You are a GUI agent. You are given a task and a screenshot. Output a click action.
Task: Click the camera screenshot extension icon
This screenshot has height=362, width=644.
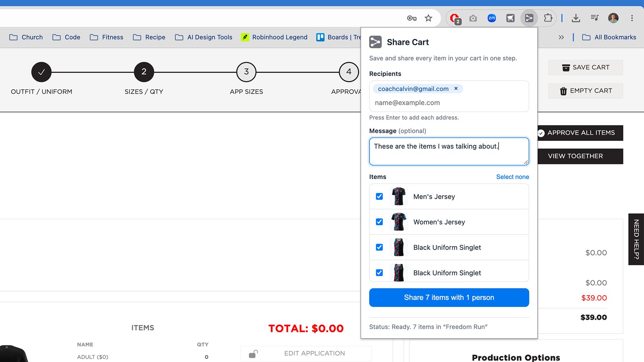(x=473, y=18)
